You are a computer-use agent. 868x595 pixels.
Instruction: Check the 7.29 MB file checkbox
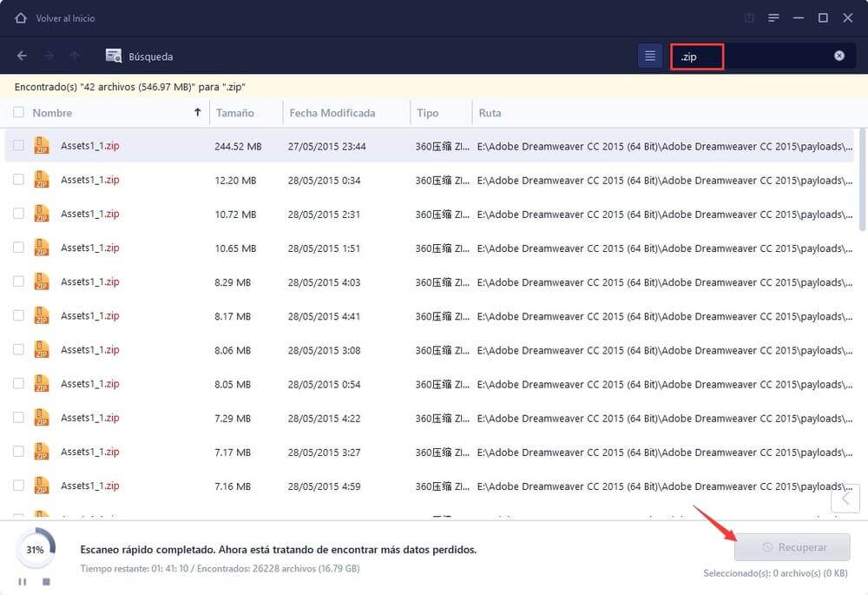pyautogui.click(x=18, y=417)
